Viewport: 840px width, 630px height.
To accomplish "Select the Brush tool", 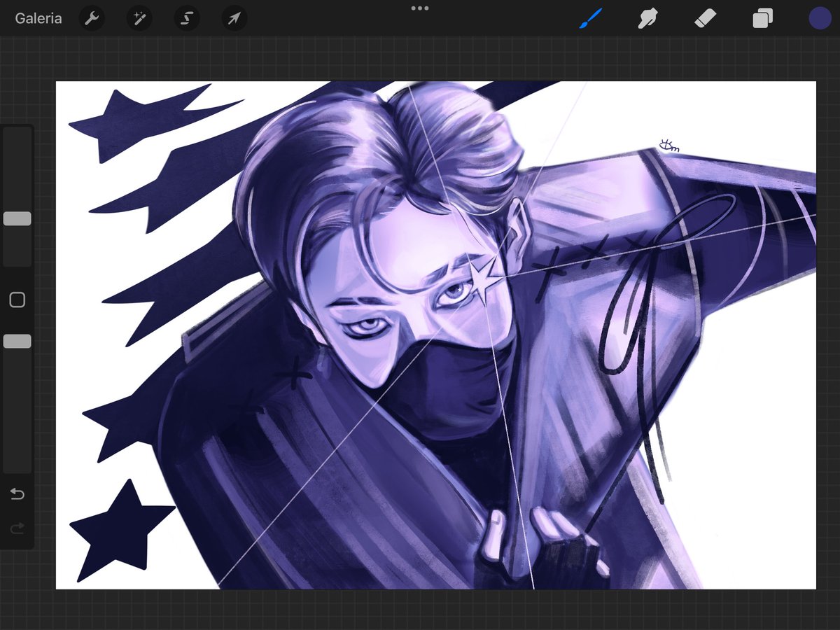I will click(x=589, y=18).
